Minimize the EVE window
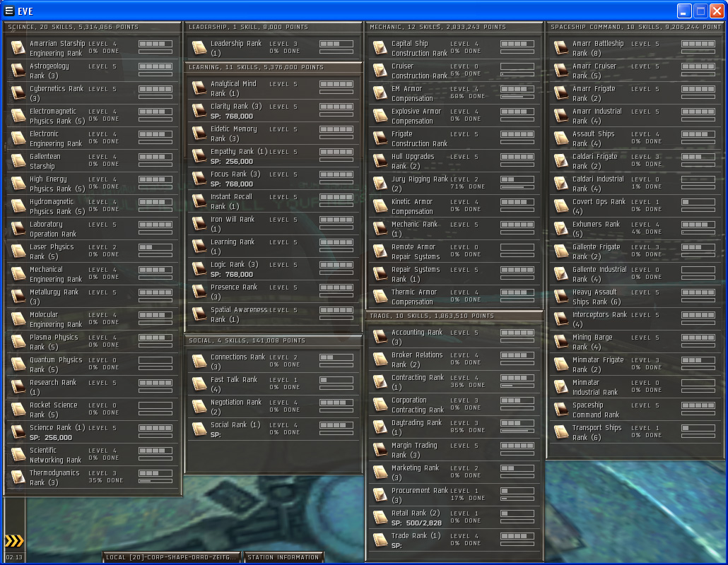728x565 pixels. click(684, 11)
